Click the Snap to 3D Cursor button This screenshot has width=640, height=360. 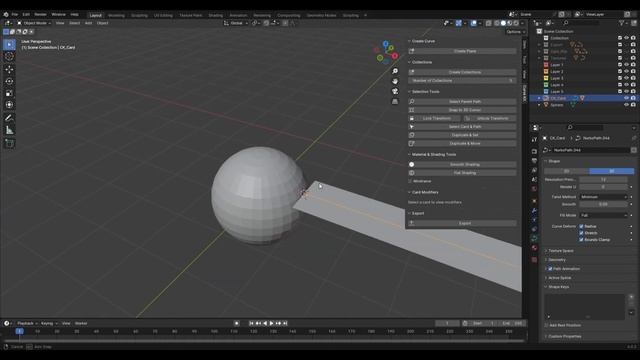click(x=462, y=110)
